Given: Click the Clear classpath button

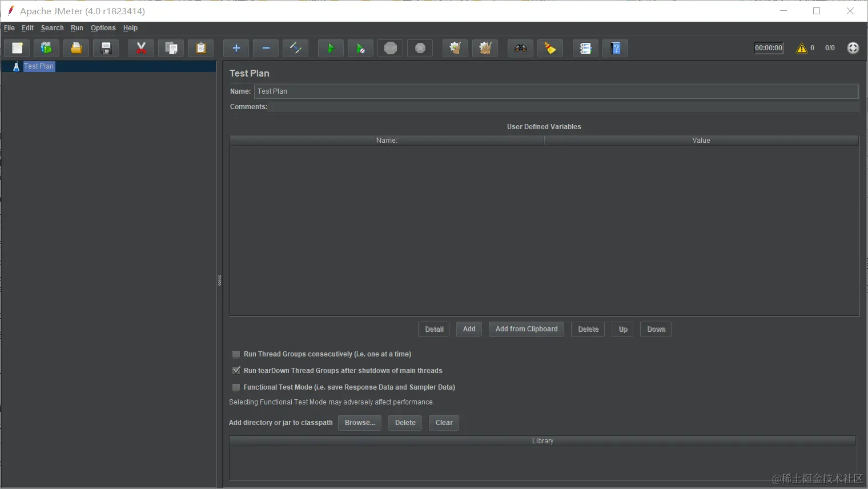Looking at the screenshot, I should pyautogui.click(x=444, y=423).
